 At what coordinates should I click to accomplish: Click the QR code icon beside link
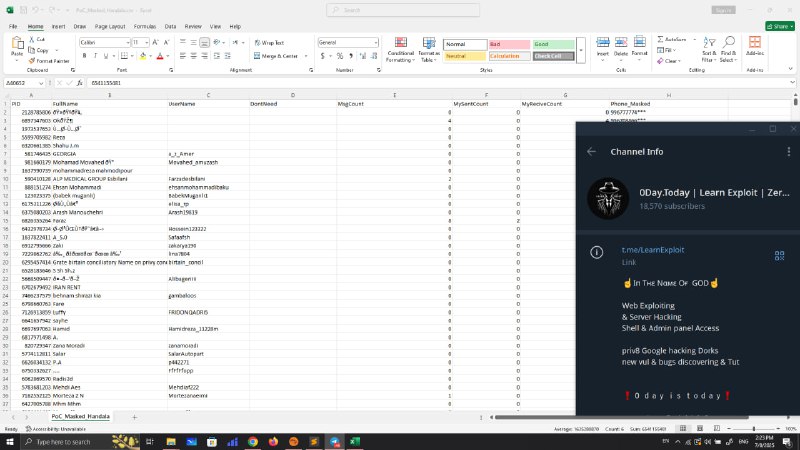tap(779, 256)
